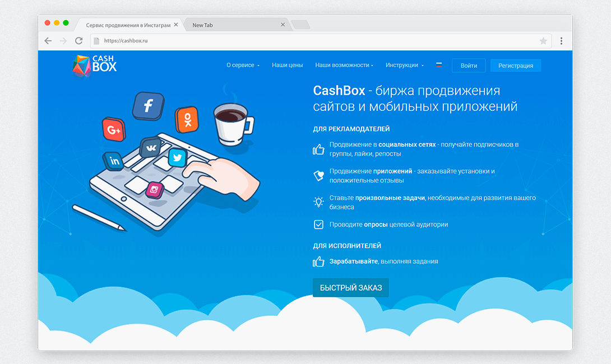Click the browser forward arrow
Screen dimensions: 611x364
point(63,41)
